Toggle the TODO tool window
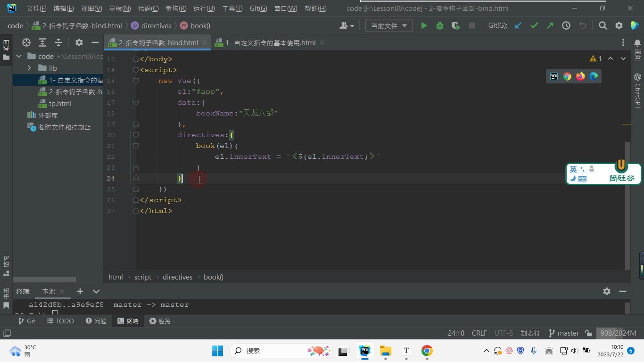The height and width of the screenshot is (362, 644). click(60, 321)
